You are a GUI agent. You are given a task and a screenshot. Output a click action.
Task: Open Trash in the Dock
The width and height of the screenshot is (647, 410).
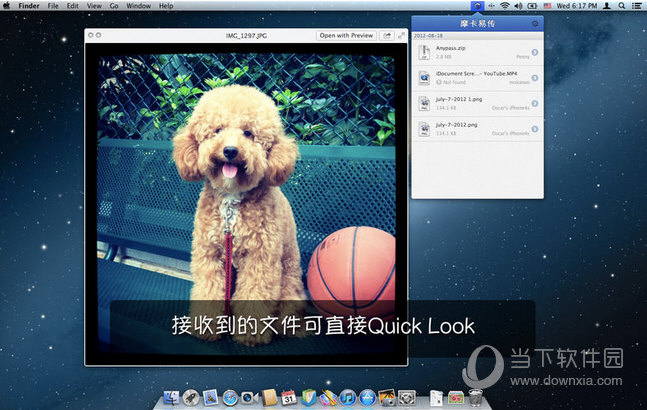point(475,398)
